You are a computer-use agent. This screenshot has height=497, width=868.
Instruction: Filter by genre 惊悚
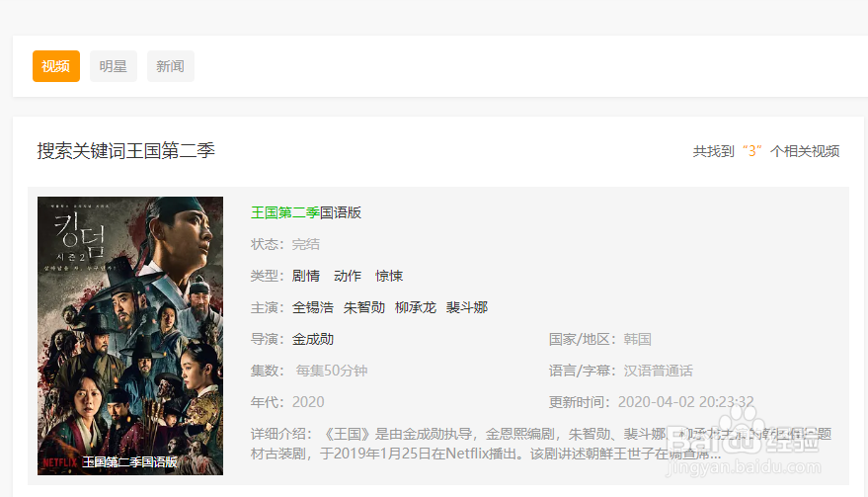(x=389, y=276)
